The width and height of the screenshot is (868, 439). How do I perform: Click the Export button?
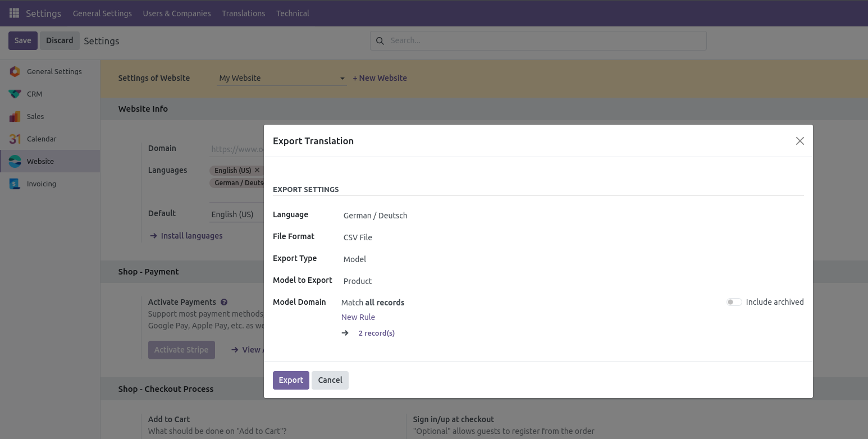(x=291, y=380)
